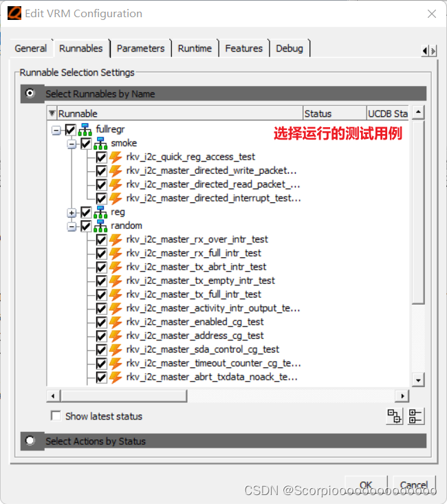The width and height of the screenshot is (447, 504).
Task: Switch to the General tab
Action: 31,49
